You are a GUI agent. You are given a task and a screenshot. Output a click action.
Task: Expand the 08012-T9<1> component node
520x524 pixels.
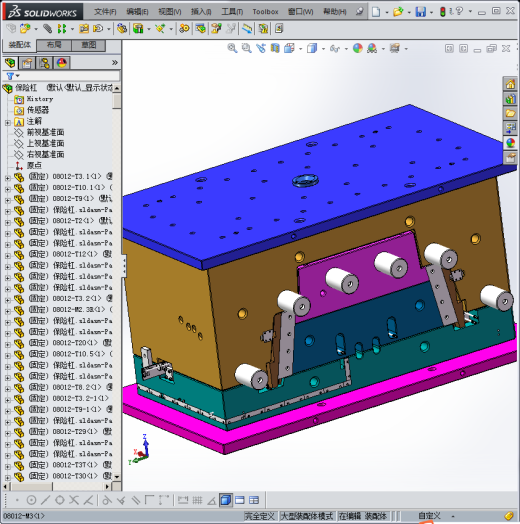8,201
